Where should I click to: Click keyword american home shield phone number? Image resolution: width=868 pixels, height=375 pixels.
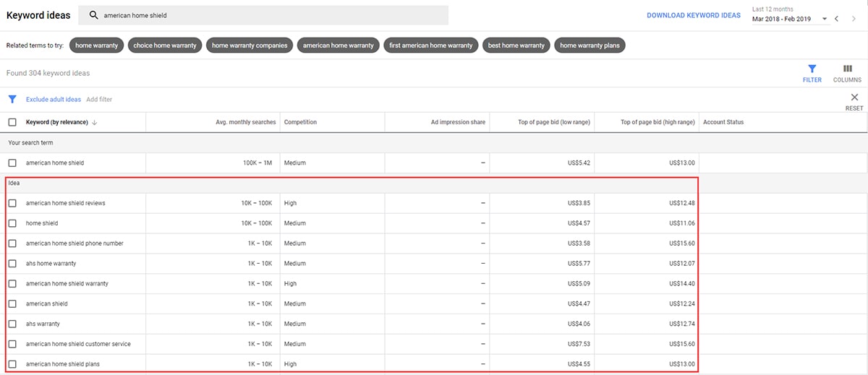[x=75, y=243]
